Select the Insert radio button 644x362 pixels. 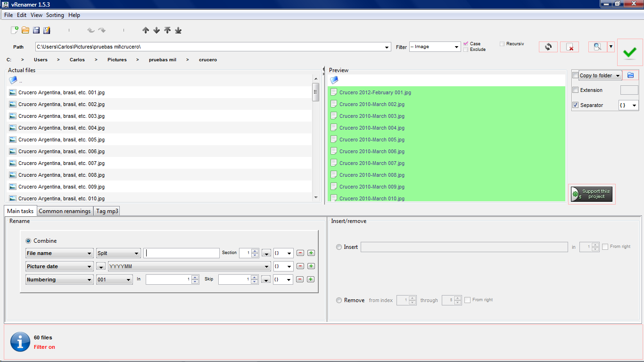[x=339, y=247]
